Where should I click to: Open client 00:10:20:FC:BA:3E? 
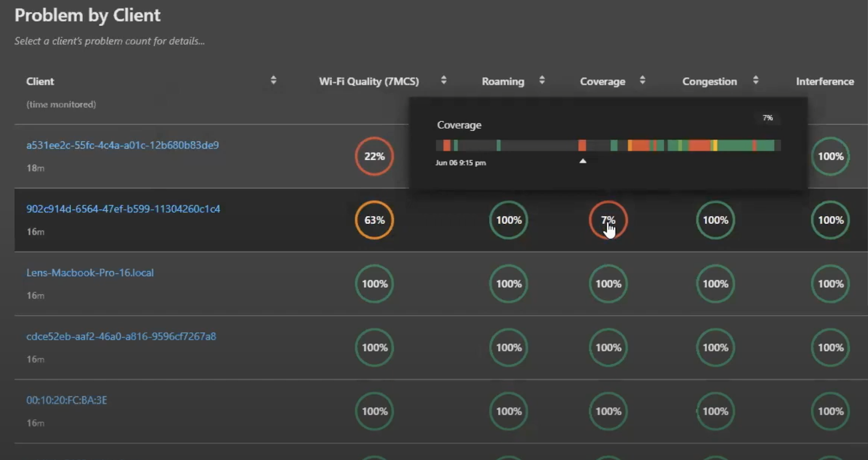point(67,400)
